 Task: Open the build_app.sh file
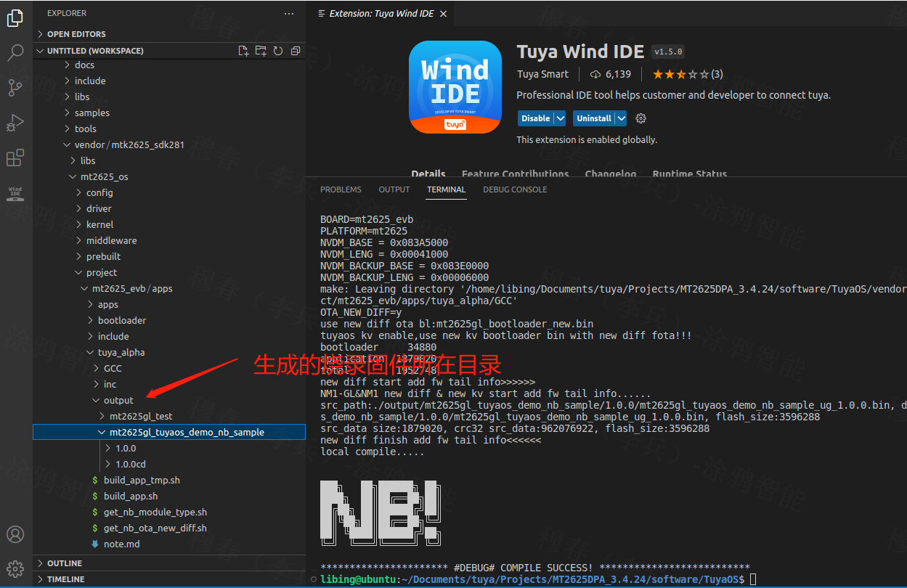(169, 496)
